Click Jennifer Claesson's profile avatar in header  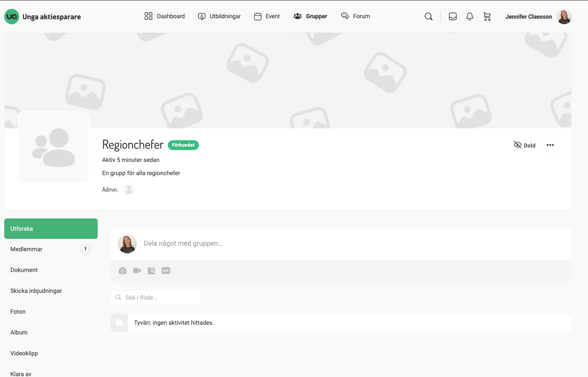[564, 17]
